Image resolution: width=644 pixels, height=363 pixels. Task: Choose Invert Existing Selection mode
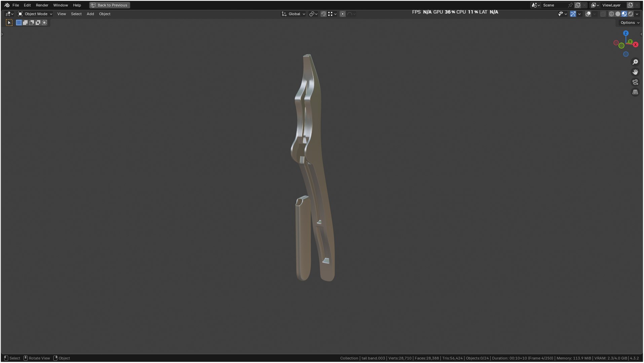click(38, 23)
